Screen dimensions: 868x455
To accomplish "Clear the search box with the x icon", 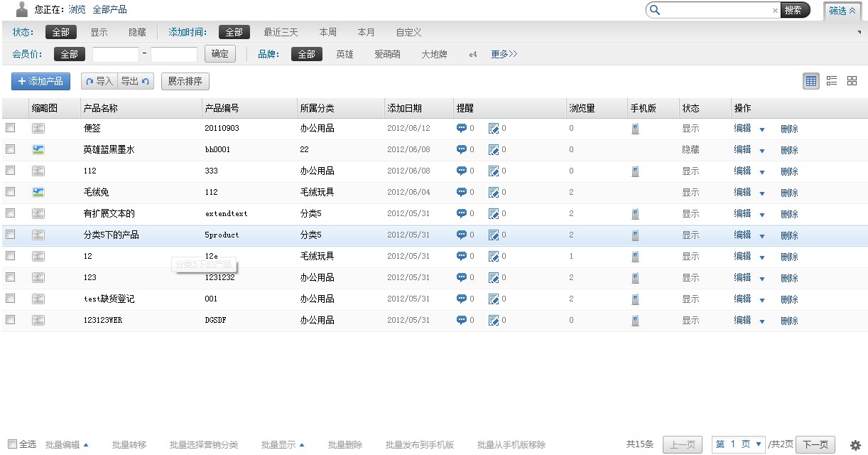I will tap(775, 11).
